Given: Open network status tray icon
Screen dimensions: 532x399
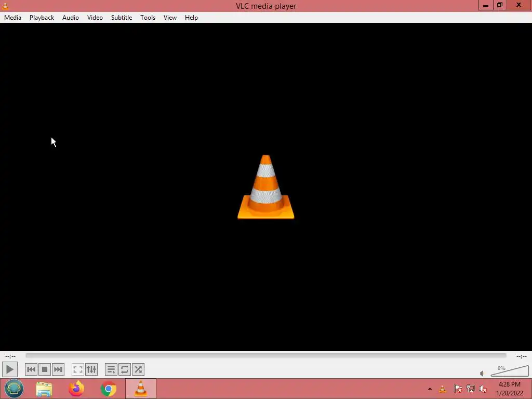Looking at the screenshot, I should coord(471,389).
